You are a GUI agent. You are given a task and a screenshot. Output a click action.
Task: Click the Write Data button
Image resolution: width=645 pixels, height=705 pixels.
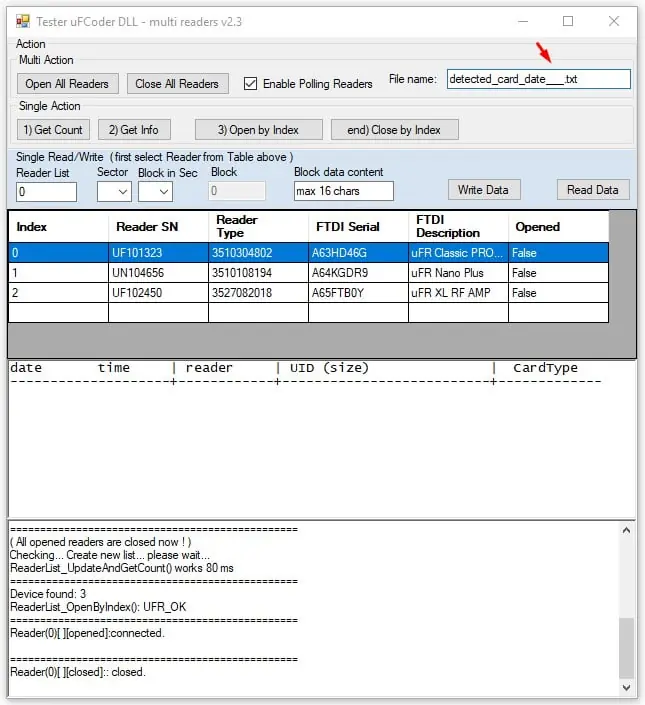point(484,190)
